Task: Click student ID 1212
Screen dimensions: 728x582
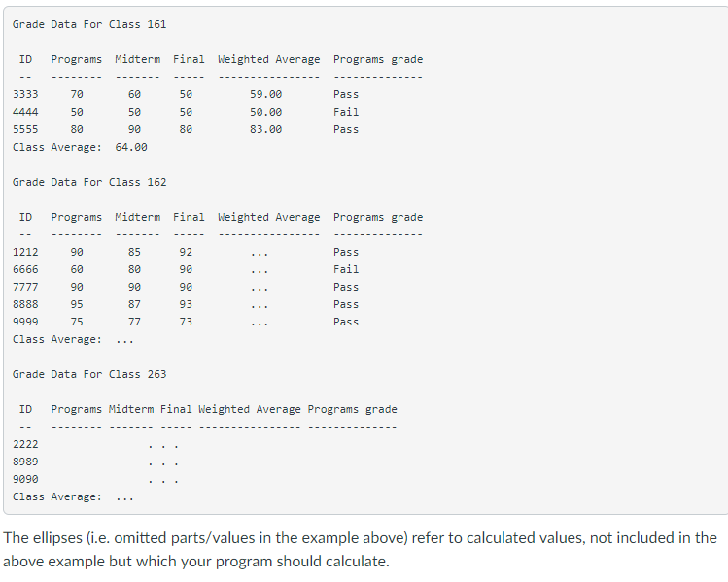Action: pos(25,252)
